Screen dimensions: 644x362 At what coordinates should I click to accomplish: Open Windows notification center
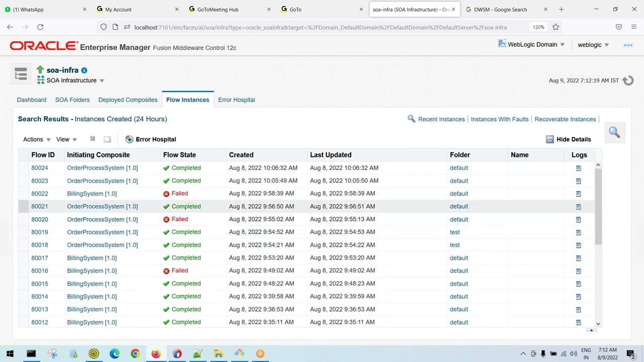click(x=631, y=353)
